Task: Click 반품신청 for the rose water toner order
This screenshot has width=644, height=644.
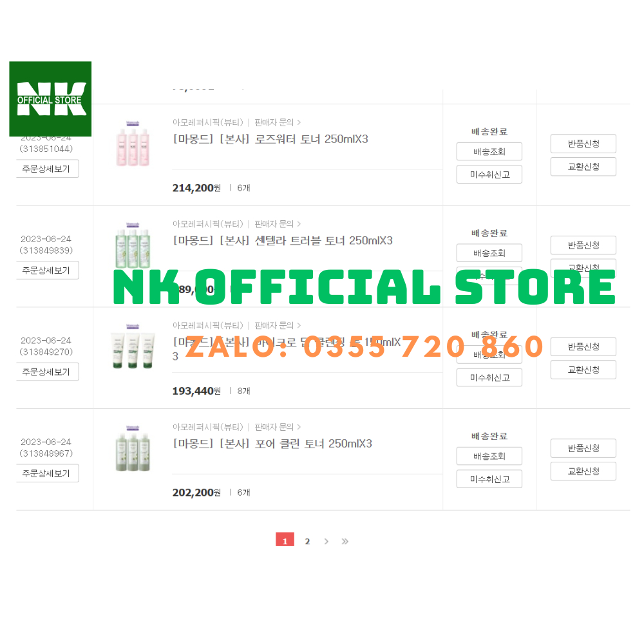Action: (583, 144)
